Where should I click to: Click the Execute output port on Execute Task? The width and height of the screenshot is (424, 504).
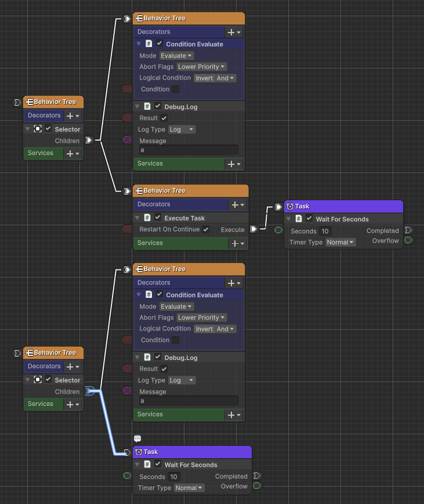[x=253, y=229]
